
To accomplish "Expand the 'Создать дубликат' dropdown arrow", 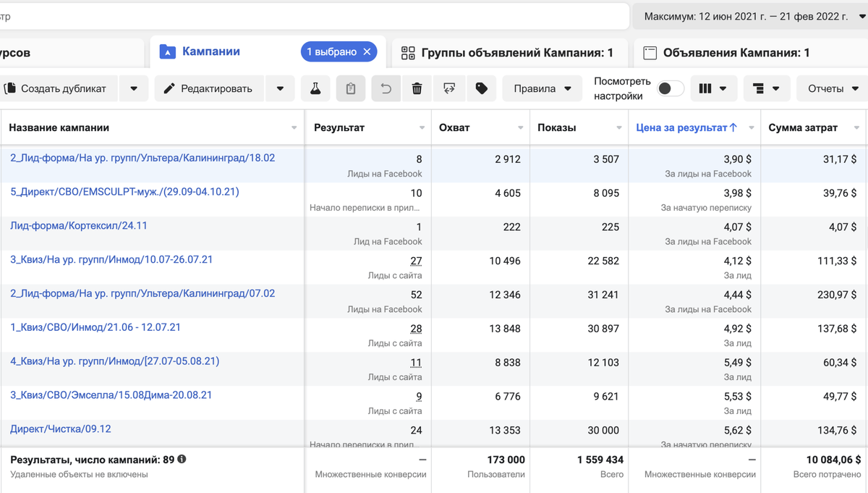I will click(134, 88).
